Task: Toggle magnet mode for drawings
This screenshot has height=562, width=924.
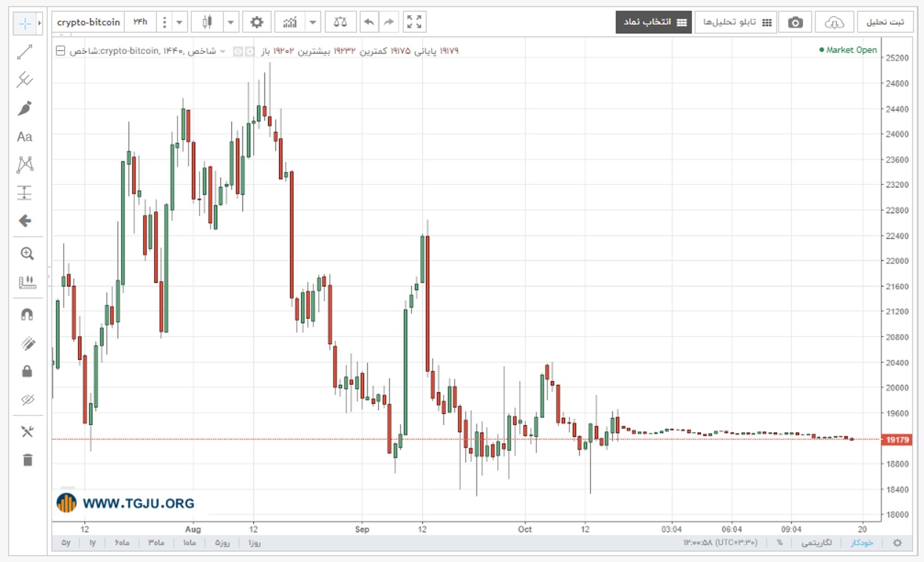Action: (27, 314)
